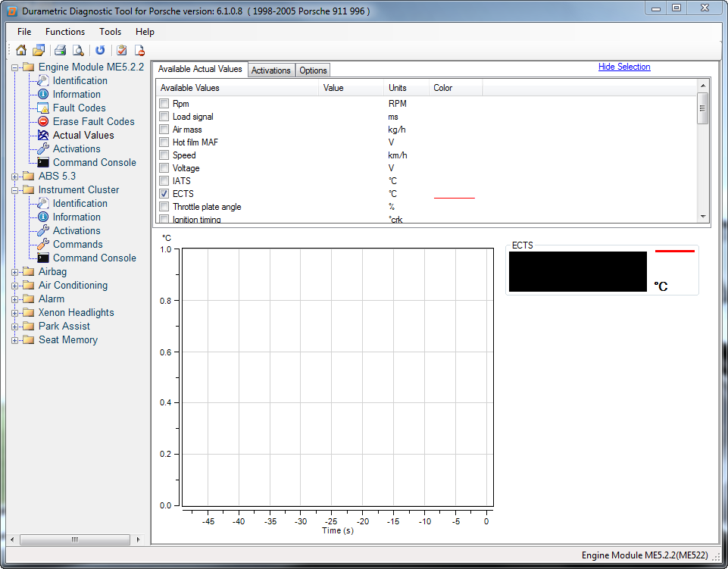Image resolution: width=728 pixels, height=569 pixels.
Task: Check the Hot film MAF value
Action: [x=164, y=142]
